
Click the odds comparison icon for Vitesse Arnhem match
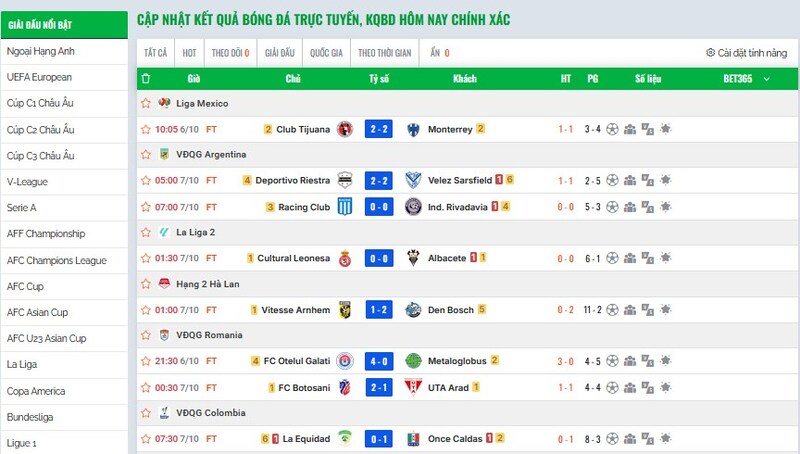point(647,310)
